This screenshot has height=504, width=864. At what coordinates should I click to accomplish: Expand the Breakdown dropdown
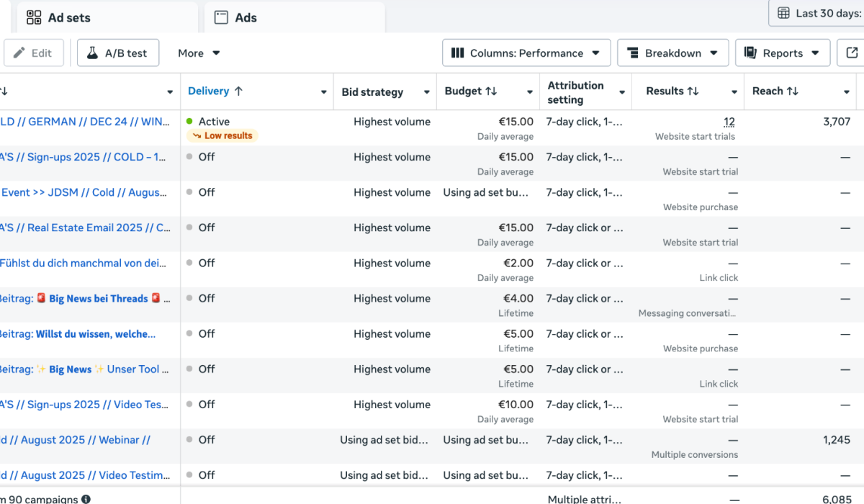pyautogui.click(x=672, y=53)
